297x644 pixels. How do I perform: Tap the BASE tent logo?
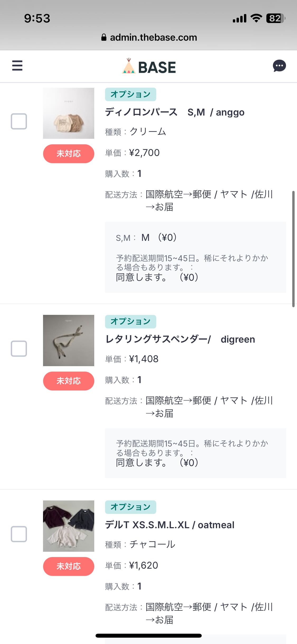(x=129, y=66)
